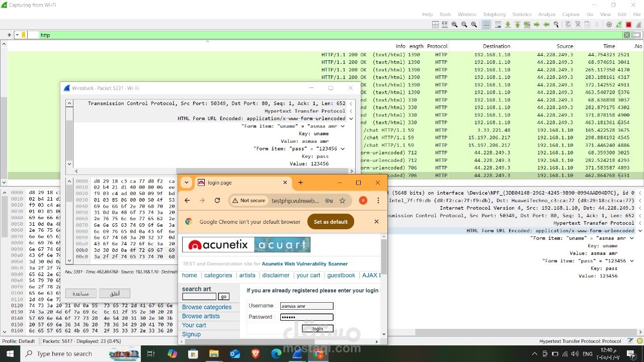Open Go to specified packet icon
Screen dimensions: 644x362
tap(527, 24)
